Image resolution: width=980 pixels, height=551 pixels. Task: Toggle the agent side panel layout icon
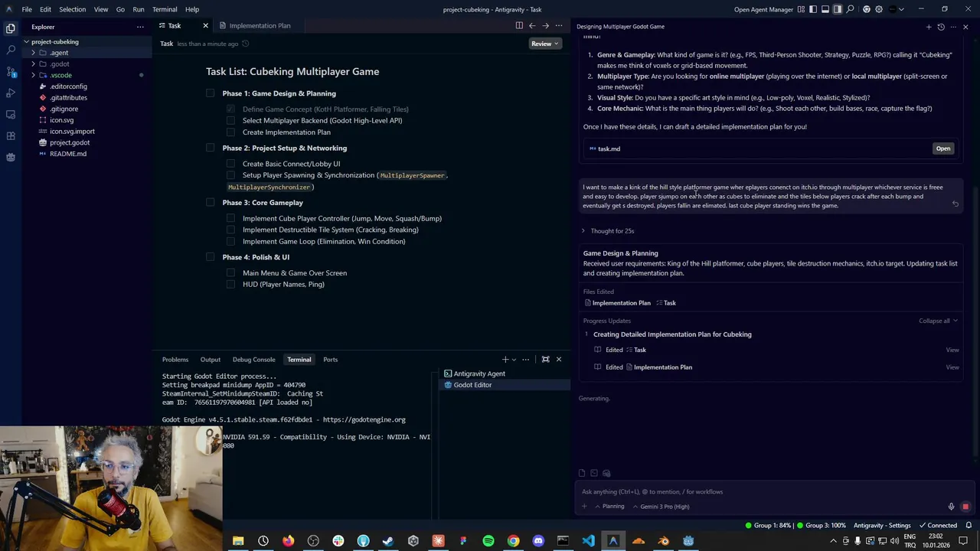[x=838, y=9]
